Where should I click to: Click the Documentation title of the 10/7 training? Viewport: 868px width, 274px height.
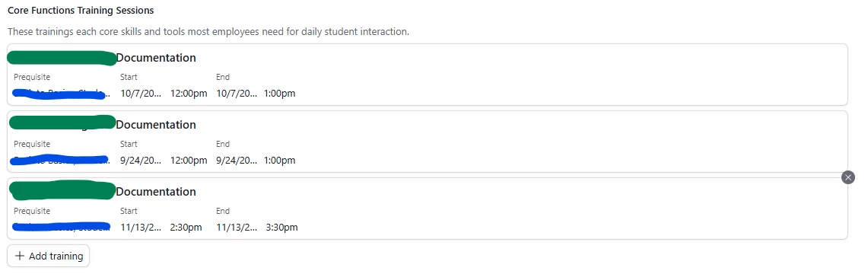[156, 58]
